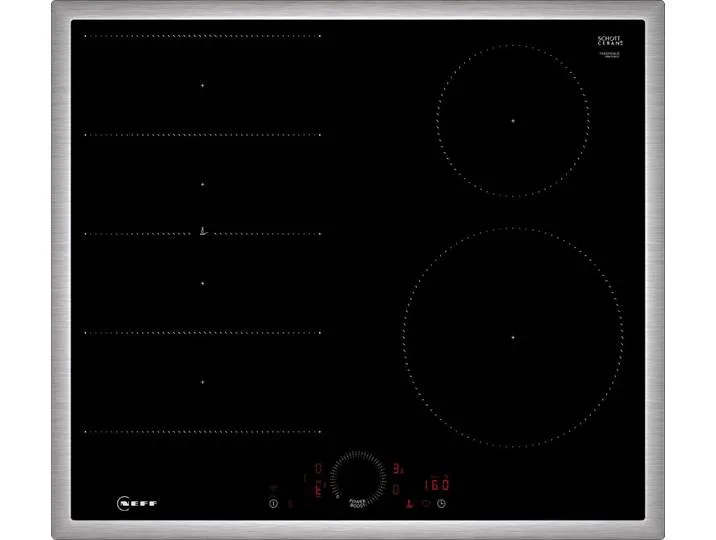716x540 pixels.
Task: Tap the NEFF brand logo
Action: (137, 503)
